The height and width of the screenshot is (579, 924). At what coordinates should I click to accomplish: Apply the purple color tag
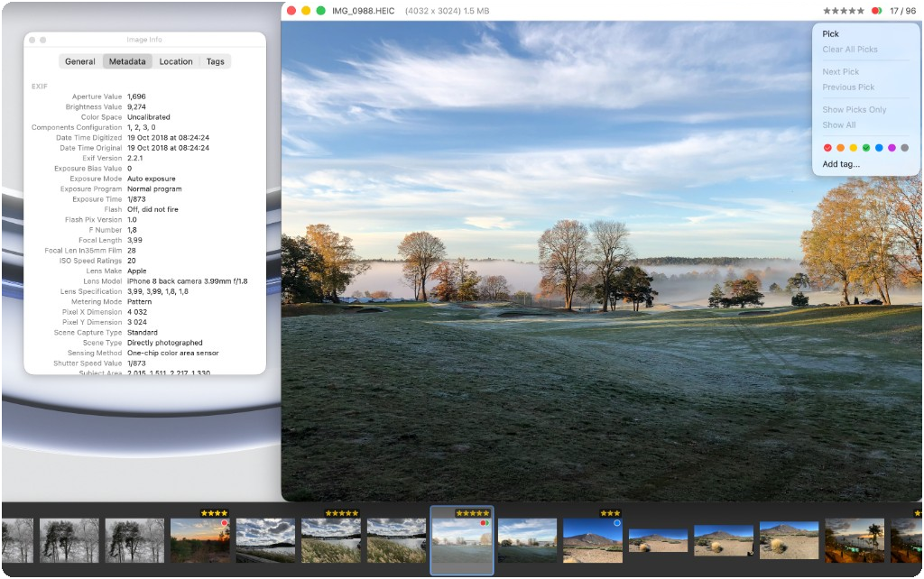[x=892, y=148]
